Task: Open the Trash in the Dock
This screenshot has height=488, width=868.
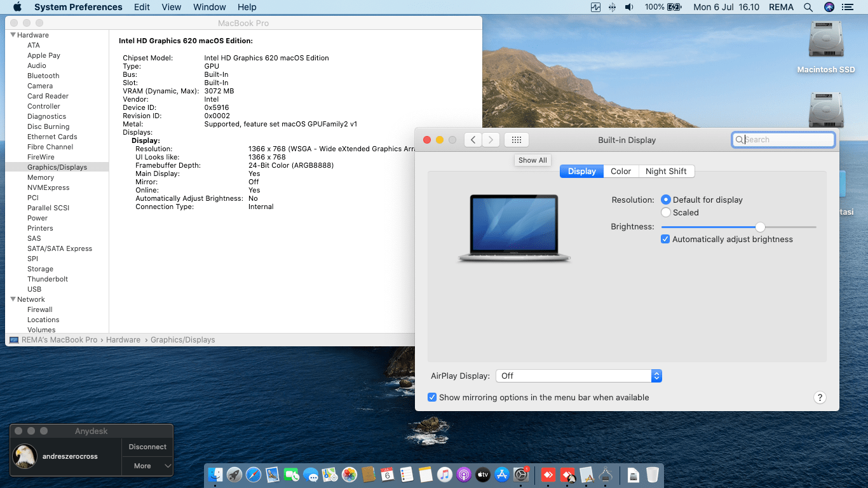Action: point(653,475)
